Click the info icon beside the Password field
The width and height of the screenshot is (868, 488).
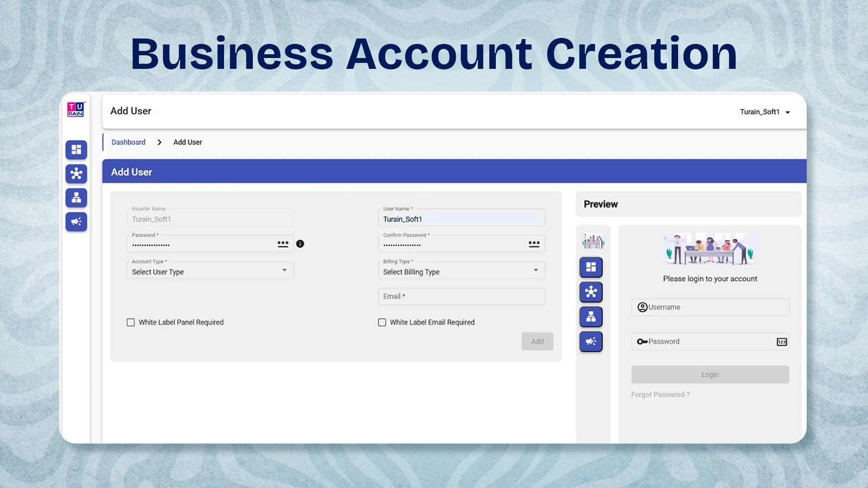coord(301,243)
